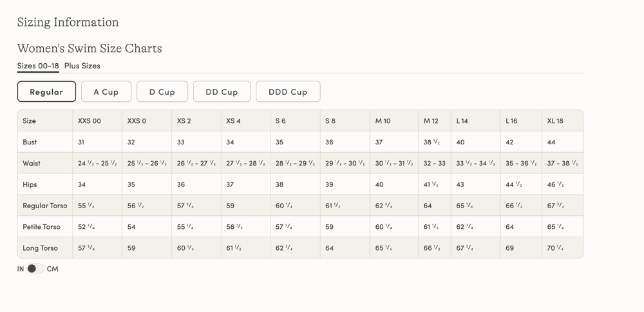Click the CM unit label
Viewport: 644px width, 312px height.
pyautogui.click(x=53, y=269)
